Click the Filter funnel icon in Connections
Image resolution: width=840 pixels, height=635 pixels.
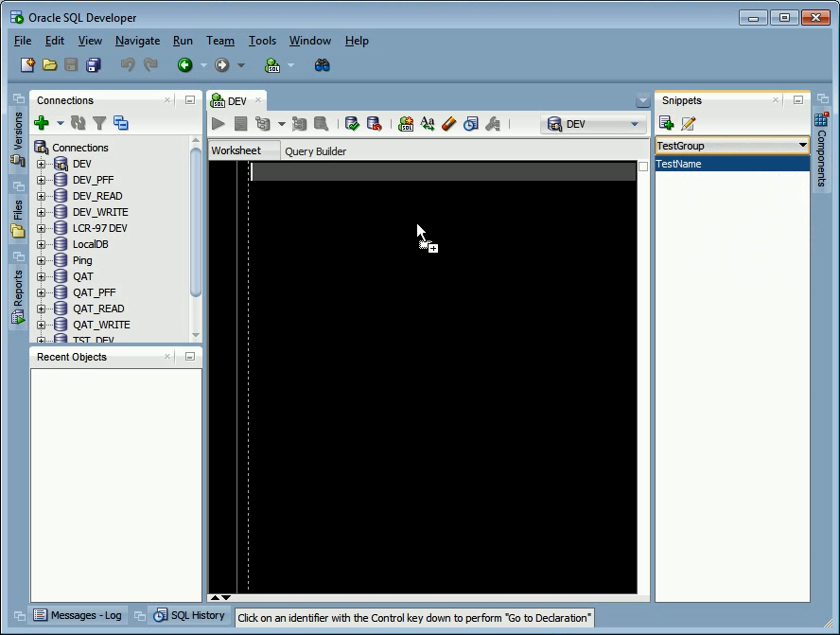click(99, 123)
